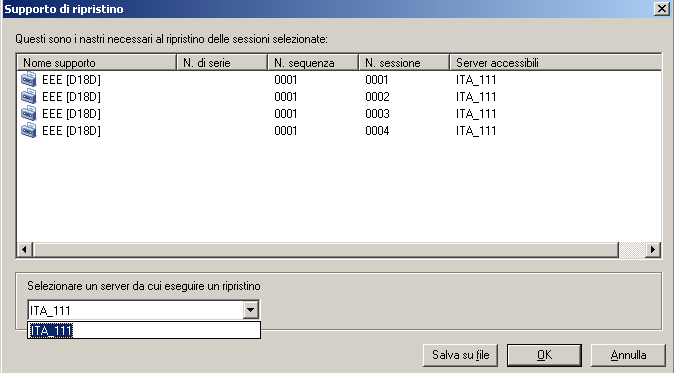674x373 pixels.
Task: Click ITA_111 server cell in session 0001 row
Action: pyautogui.click(x=476, y=80)
